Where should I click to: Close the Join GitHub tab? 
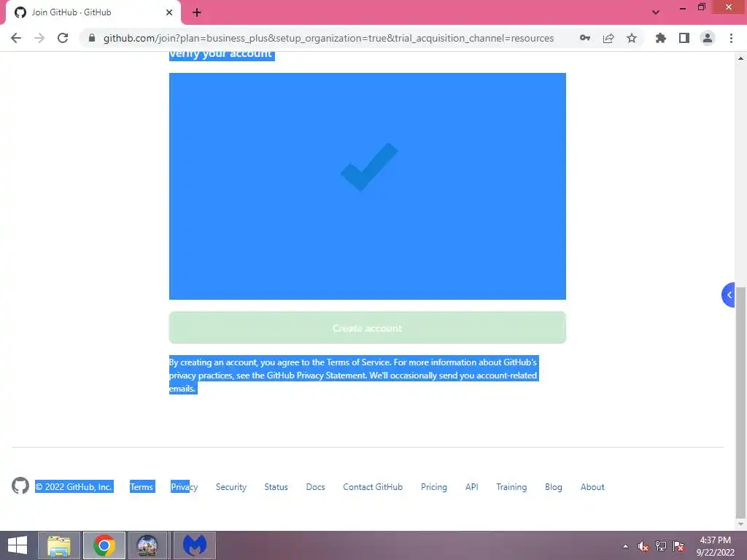pyautogui.click(x=169, y=12)
